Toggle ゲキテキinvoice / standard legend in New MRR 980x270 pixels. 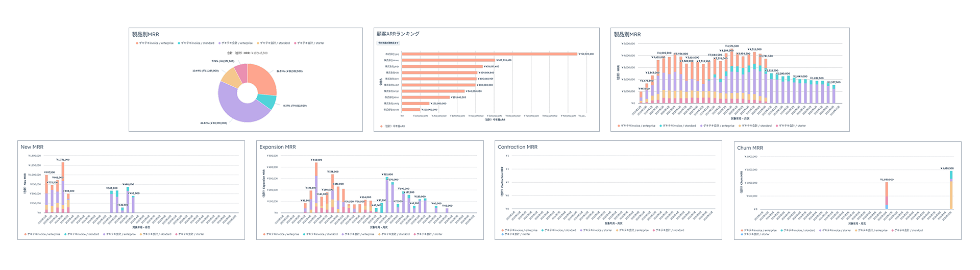point(82,234)
